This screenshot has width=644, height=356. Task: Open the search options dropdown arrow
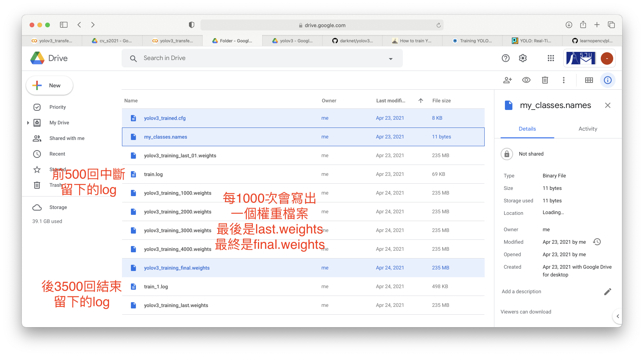pos(390,59)
